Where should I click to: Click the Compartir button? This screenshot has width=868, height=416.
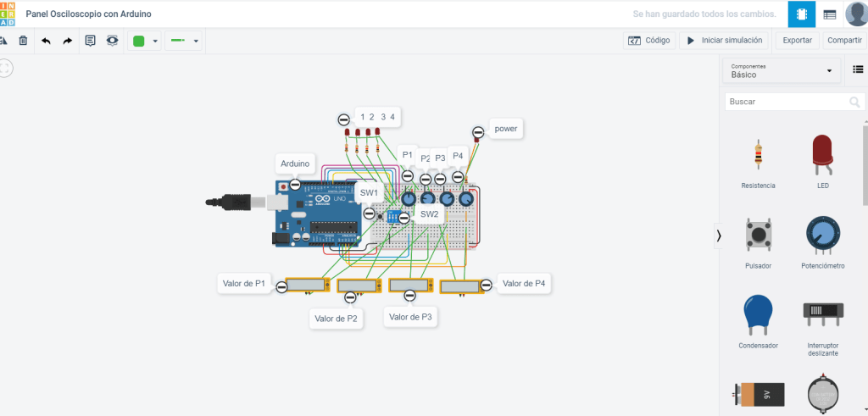tap(844, 41)
